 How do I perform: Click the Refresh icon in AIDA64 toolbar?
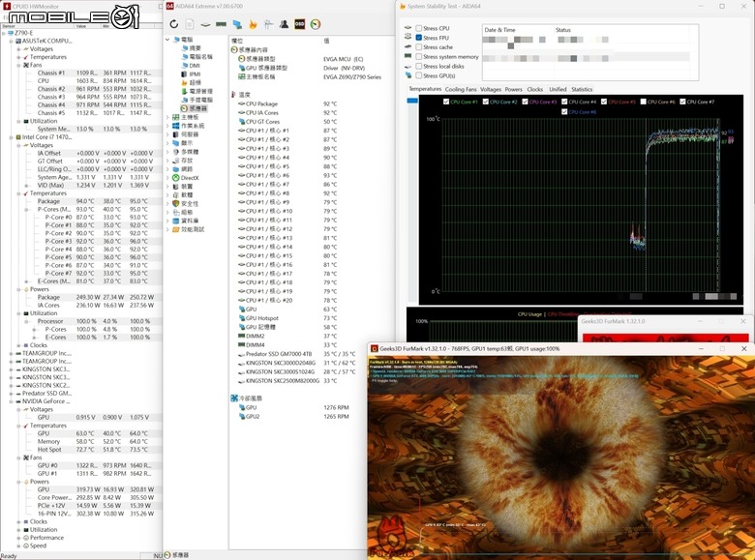click(174, 24)
